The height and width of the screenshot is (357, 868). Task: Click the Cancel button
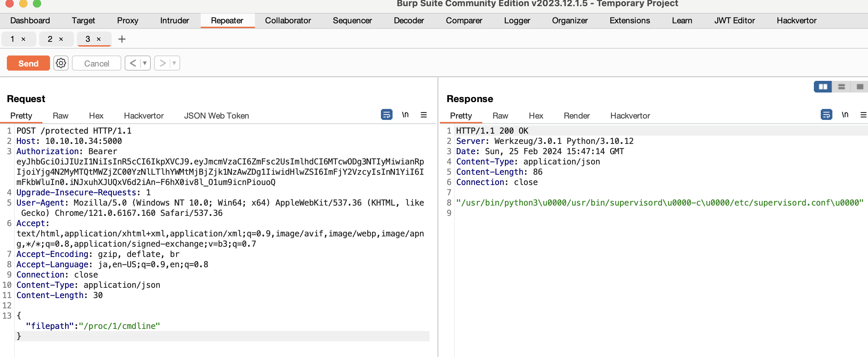[x=97, y=63]
